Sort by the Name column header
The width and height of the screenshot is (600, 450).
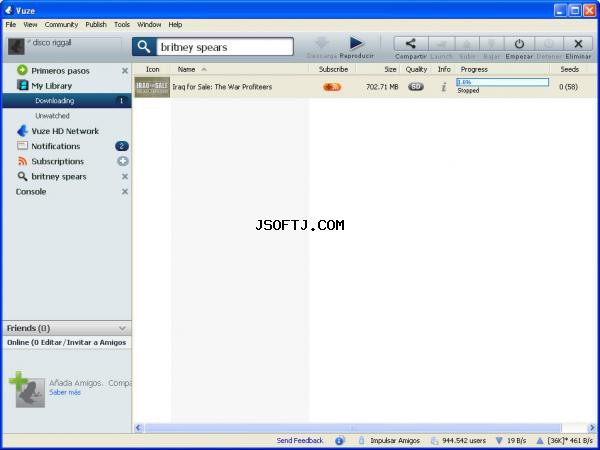coord(186,69)
